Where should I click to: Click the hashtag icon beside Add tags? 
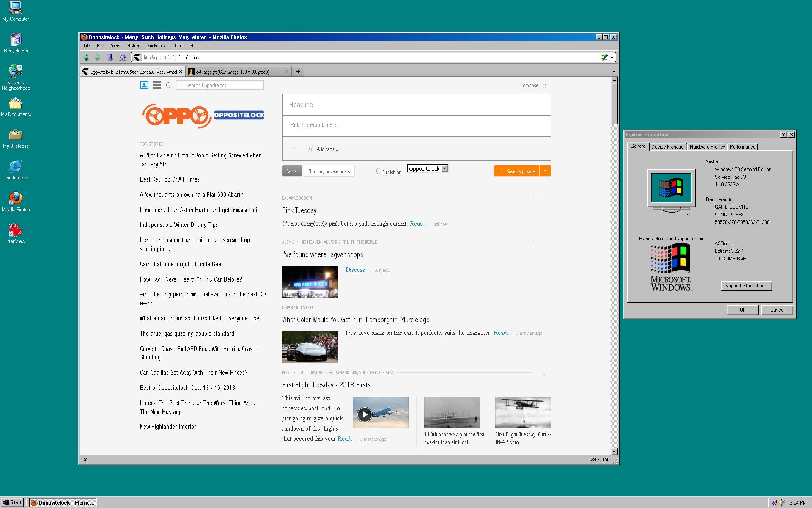coord(310,149)
